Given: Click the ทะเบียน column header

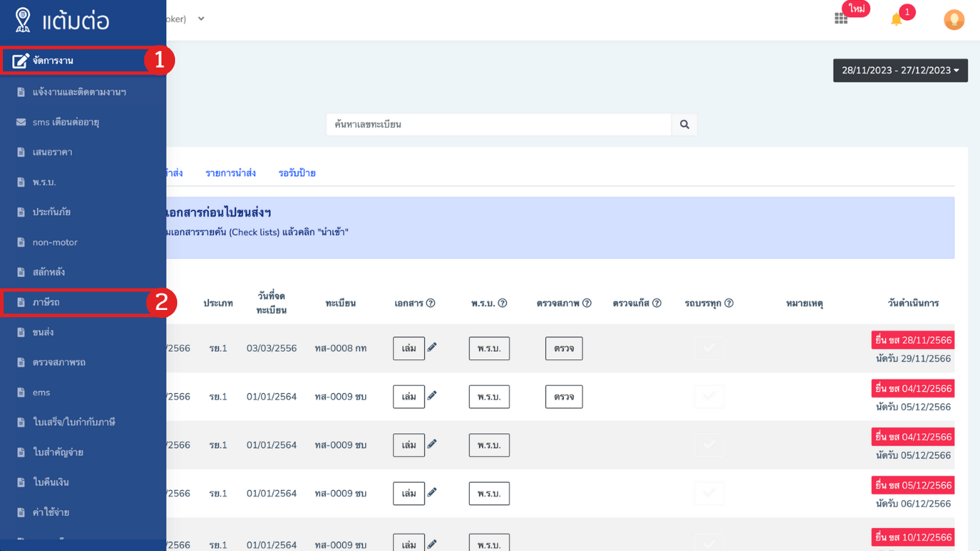Looking at the screenshot, I should pos(340,303).
